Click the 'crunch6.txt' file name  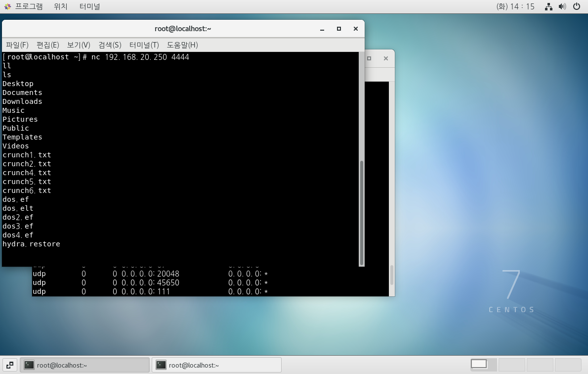coord(27,191)
